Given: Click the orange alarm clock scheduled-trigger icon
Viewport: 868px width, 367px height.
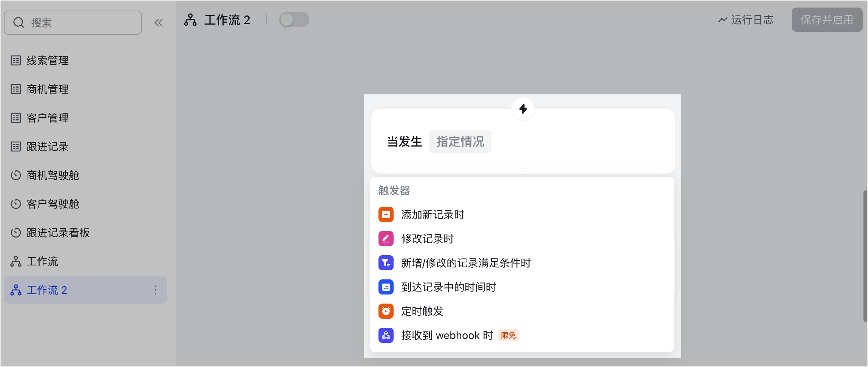Looking at the screenshot, I should [386, 311].
